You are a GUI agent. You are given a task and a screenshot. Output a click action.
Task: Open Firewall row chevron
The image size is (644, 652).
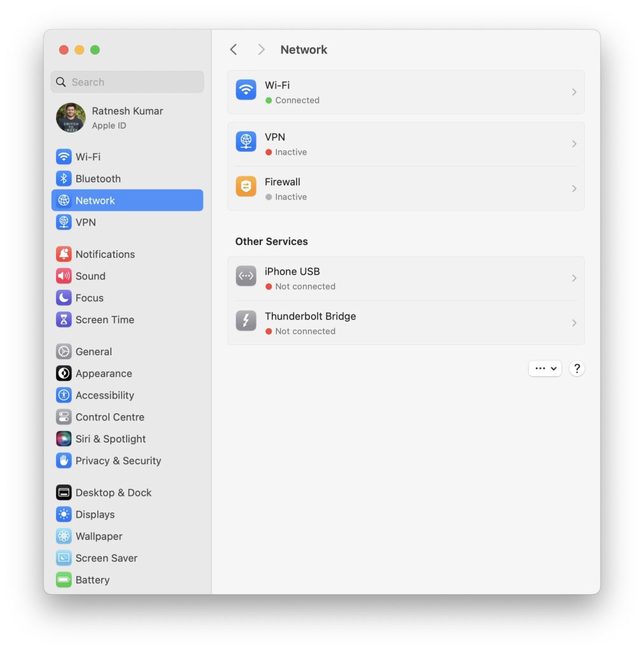point(574,188)
